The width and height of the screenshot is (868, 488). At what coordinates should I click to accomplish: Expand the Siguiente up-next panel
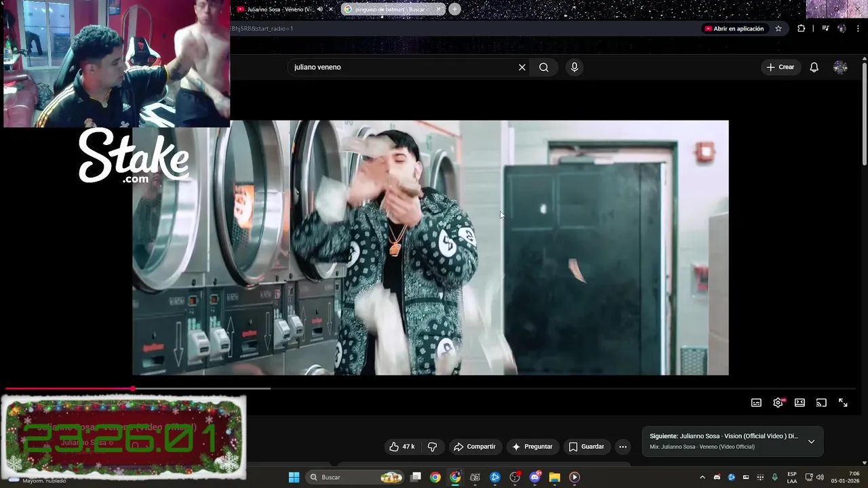pyautogui.click(x=811, y=441)
